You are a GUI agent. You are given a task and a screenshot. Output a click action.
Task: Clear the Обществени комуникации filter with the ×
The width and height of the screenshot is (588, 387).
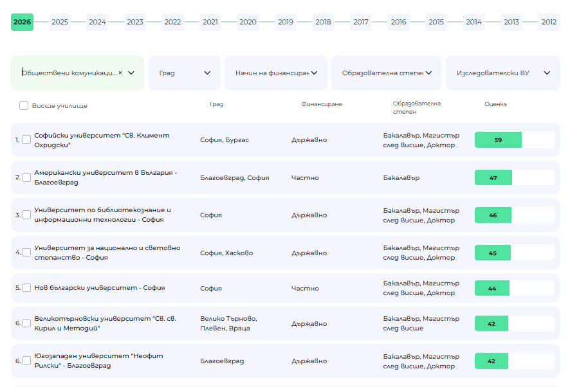tap(120, 73)
